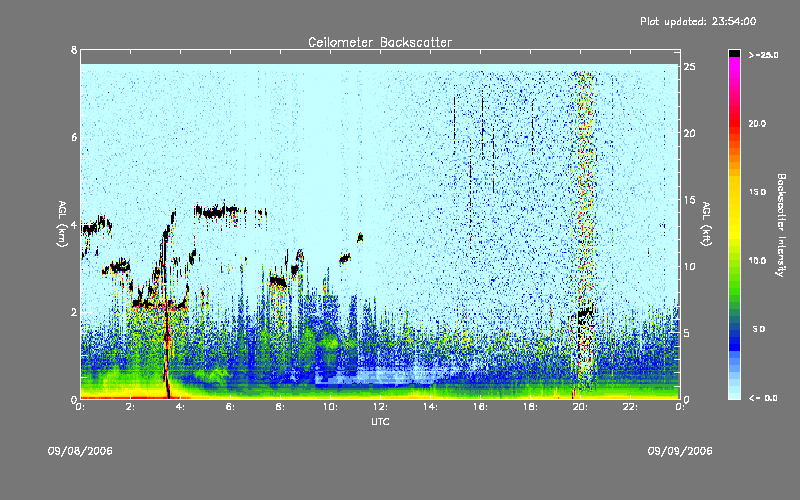Click the 20 kft tick label on right axis

click(x=690, y=133)
